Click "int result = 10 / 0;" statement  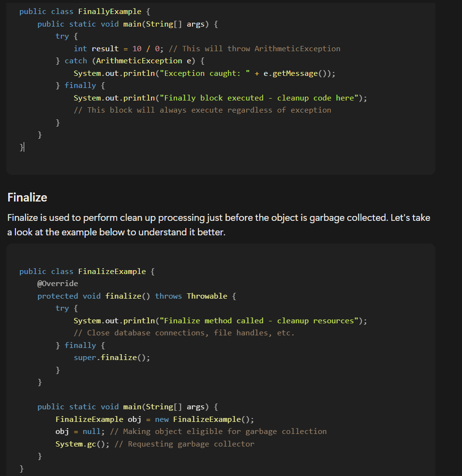[119, 49]
